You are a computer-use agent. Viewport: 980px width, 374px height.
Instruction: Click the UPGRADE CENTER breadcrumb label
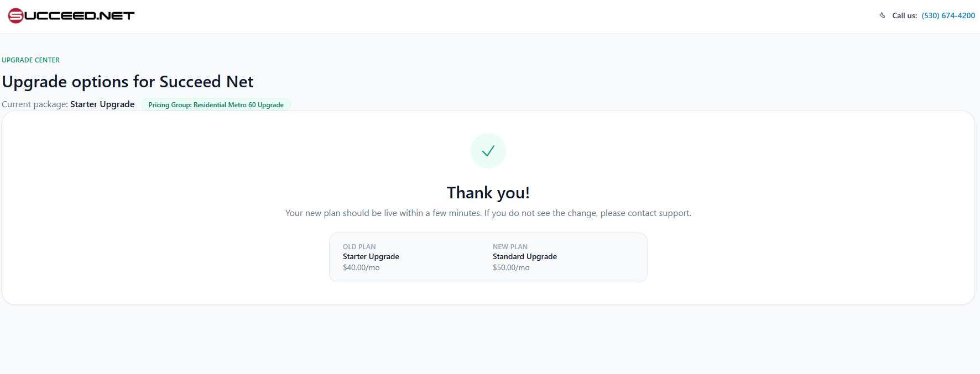(31, 60)
